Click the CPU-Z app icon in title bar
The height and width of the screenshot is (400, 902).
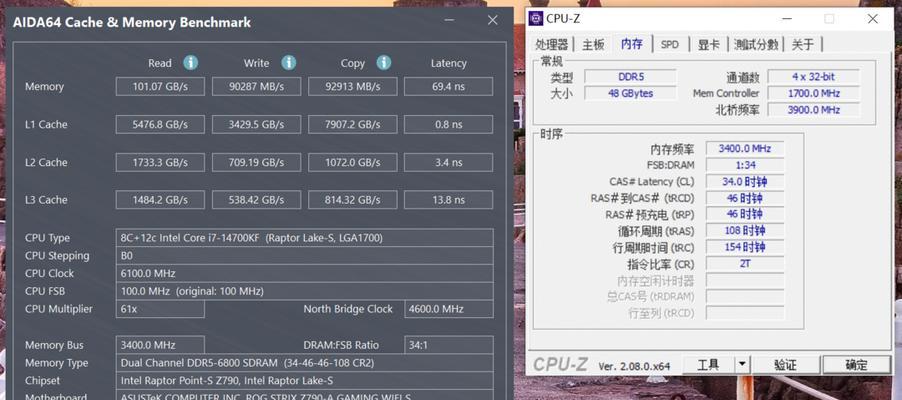(x=536, y=18)
